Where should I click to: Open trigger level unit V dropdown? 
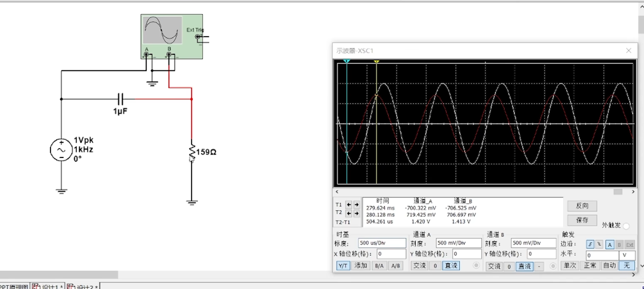click(x=627, y=256)
